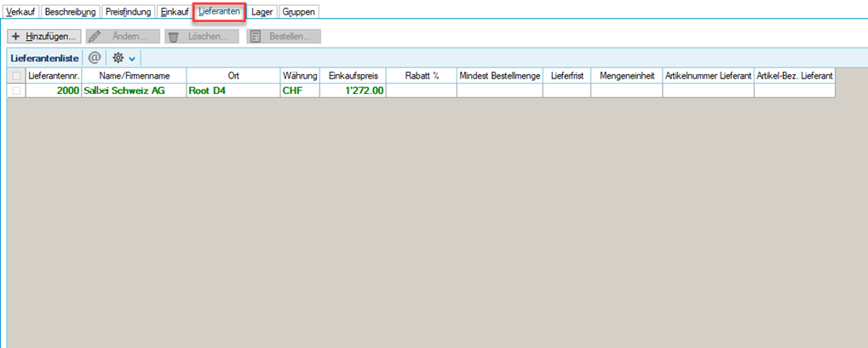Image resolution: width=868 pixels, height=348 pixels.
Task: Click the Lieferantenliste title label
Action: (45, 58)
